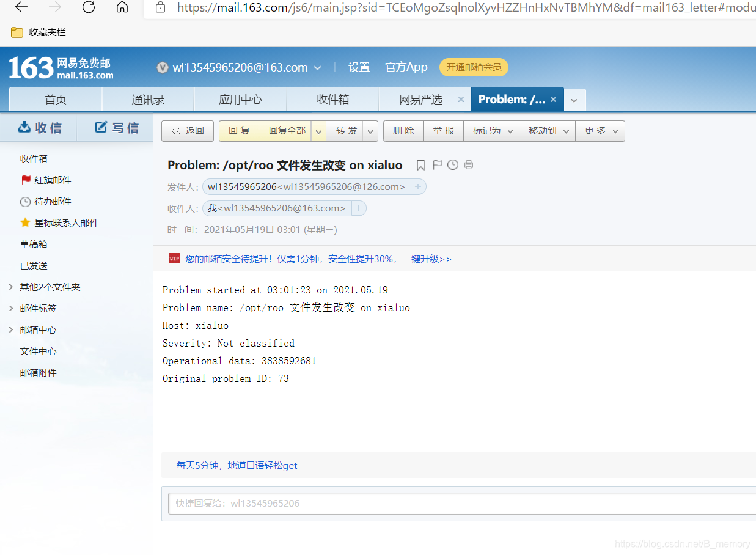Open the browser home page icon

122,7
